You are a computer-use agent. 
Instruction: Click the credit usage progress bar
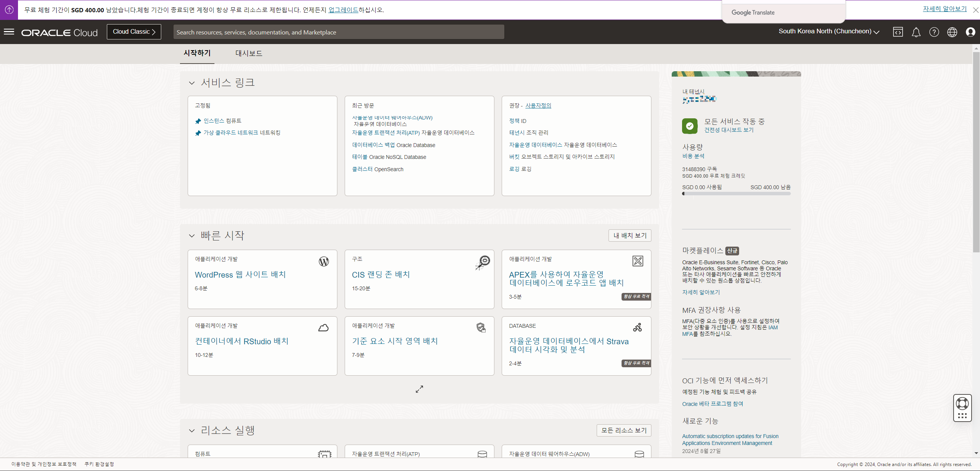tap(736, 194)
